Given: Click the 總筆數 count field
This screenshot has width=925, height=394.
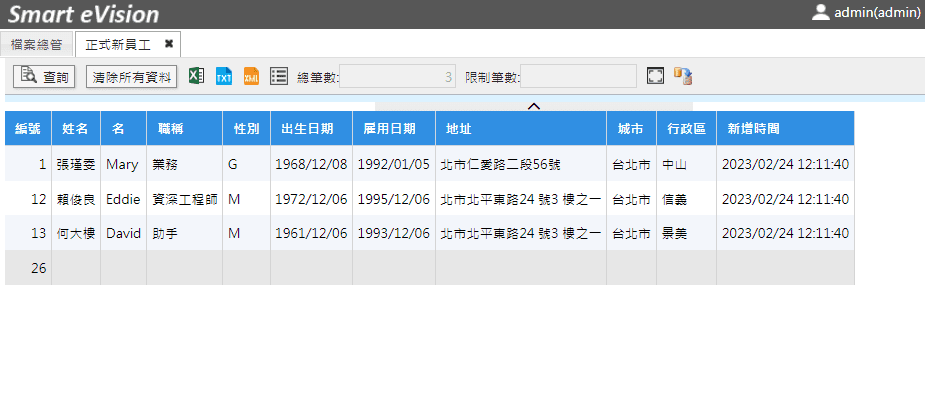Looking at the screenshot, I should pos(398,77).
